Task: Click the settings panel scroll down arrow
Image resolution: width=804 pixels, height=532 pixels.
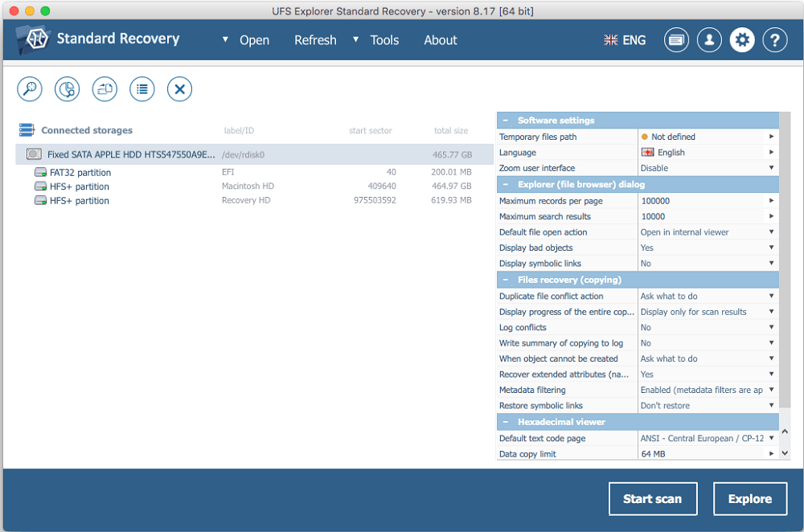Action: pyautogui.click(x=785, y=453)
